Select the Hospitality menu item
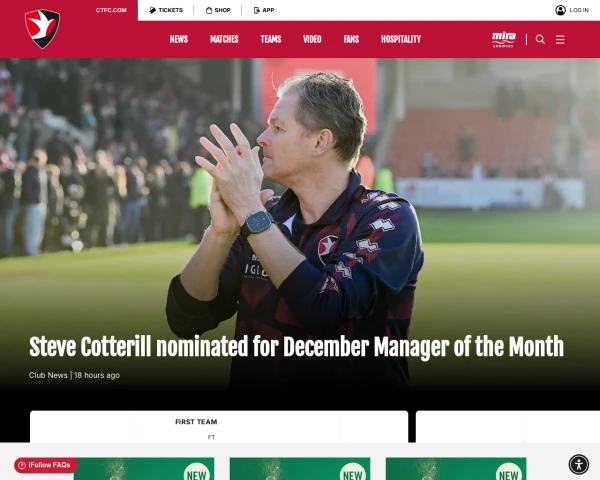 401,39
